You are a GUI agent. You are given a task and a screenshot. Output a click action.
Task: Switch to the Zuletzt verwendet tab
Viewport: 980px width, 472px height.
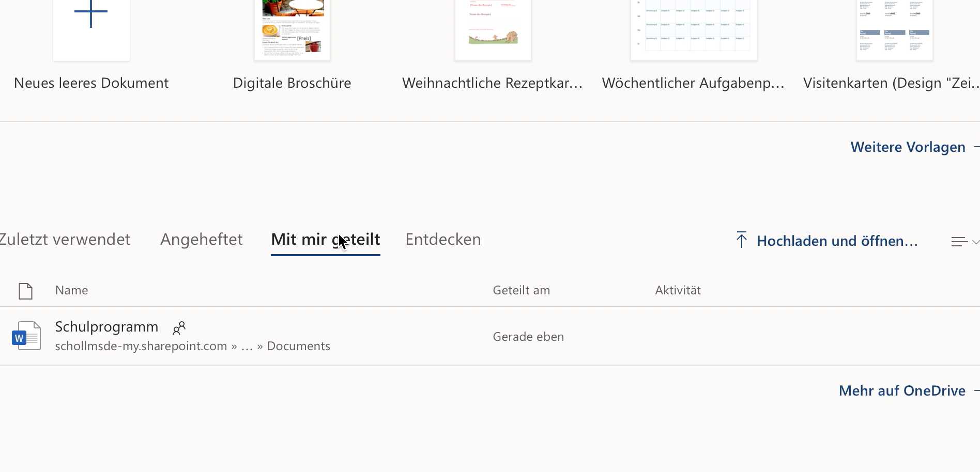tap(65, 240)
